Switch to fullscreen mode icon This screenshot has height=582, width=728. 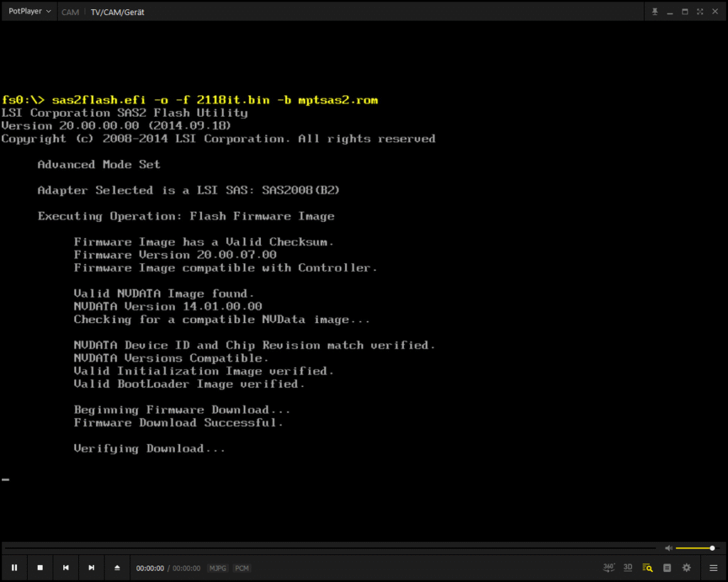[x=700, y=11]
